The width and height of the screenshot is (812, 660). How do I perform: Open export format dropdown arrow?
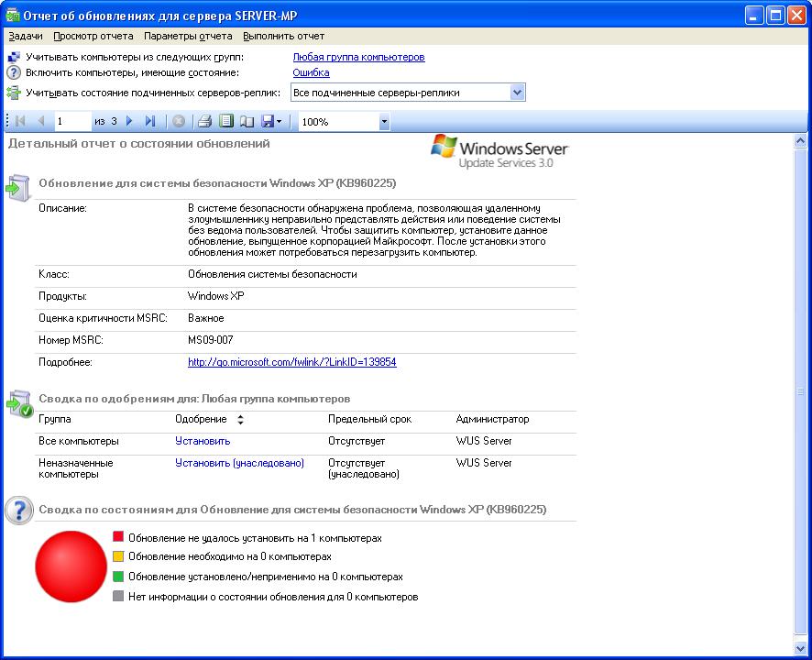coord(280,122)
